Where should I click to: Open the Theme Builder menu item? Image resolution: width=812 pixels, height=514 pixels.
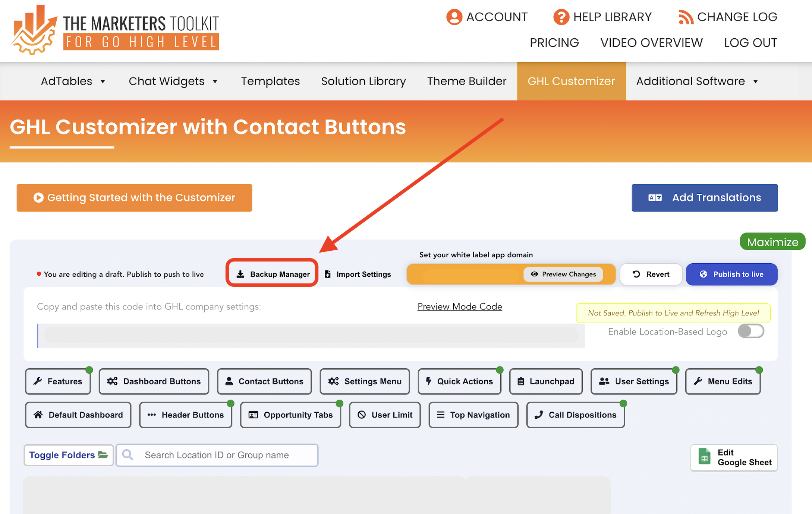click(x=467, y=81)
